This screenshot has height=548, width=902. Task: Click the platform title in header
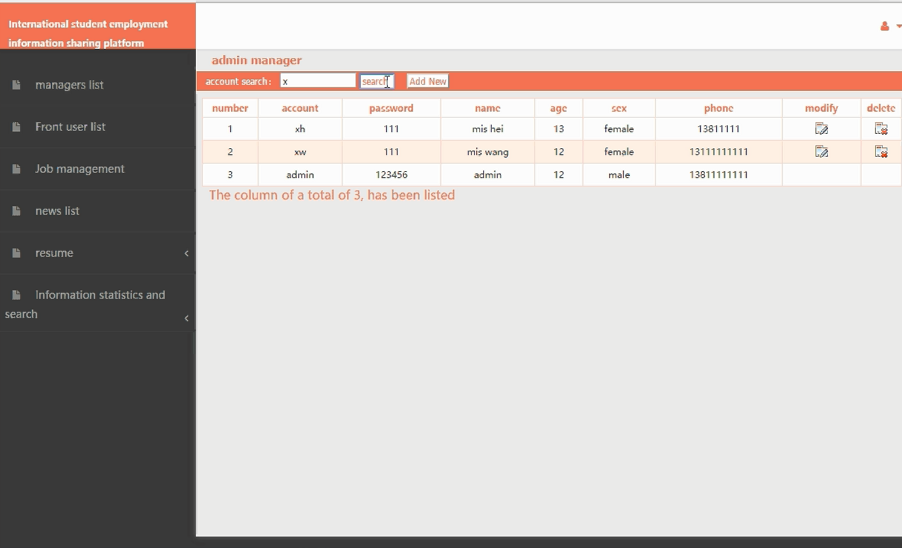(x=88, y=33)
